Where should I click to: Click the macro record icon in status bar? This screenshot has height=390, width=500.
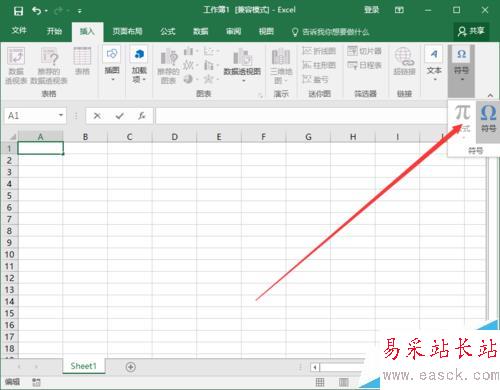pos(36,382)
